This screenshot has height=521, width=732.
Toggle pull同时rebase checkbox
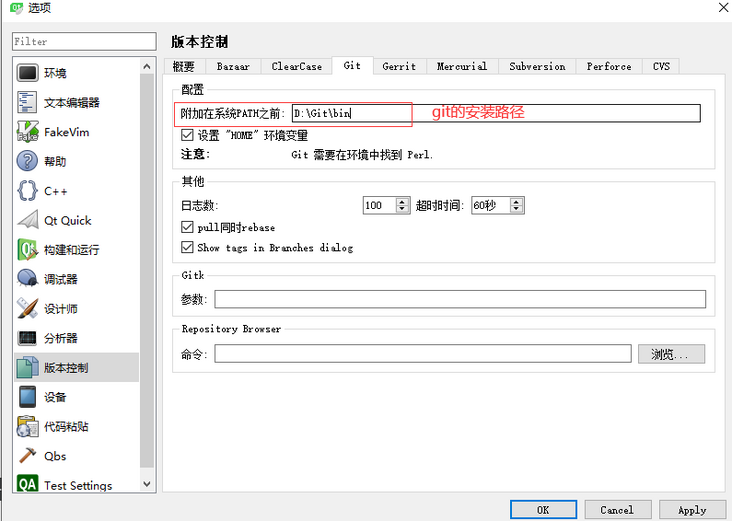coord(187,227)
